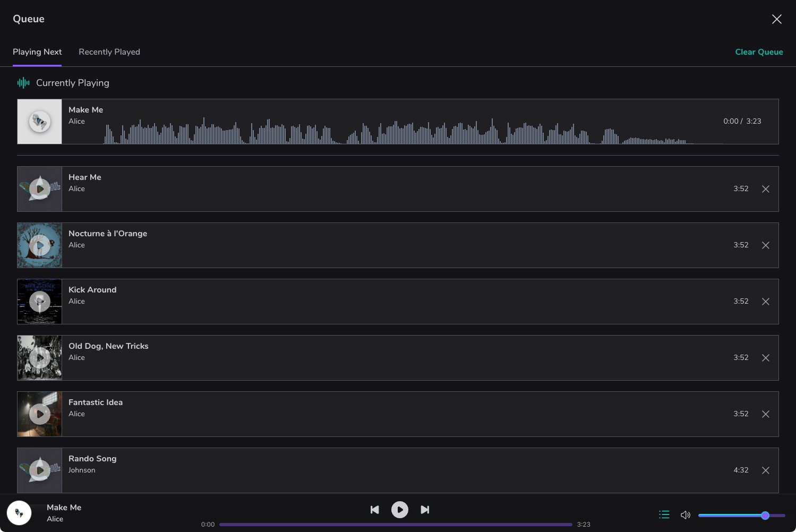Image resolution: width=796 pixels, height=532 pixels.
Task: Skip to previous track with back icon
Action: click(x=375, y=510)
